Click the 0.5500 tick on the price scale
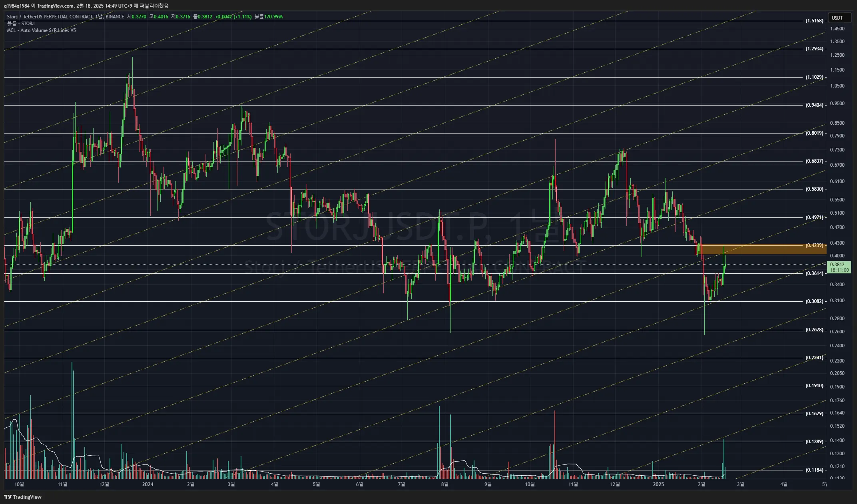 point(837,200)
